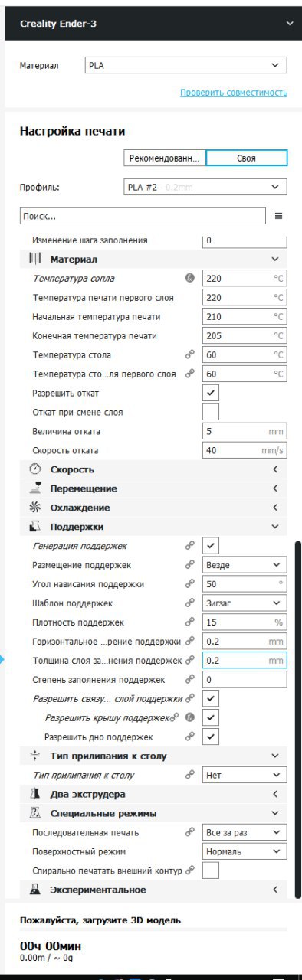Screen dimensions: 302x980
Task: Open Поверхностный режим dropdown showing Нормаль
Action: pos(245,851)
